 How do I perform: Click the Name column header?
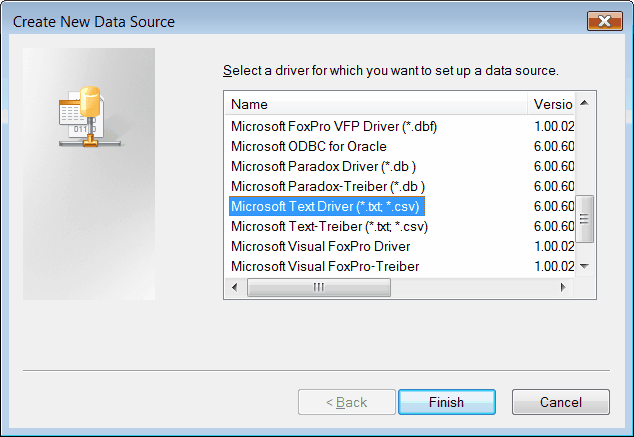pyautogui.click(x=376, y=104)
